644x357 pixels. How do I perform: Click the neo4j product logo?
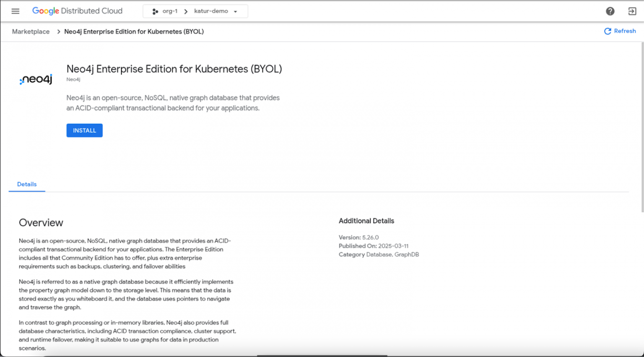coord(36,79)
